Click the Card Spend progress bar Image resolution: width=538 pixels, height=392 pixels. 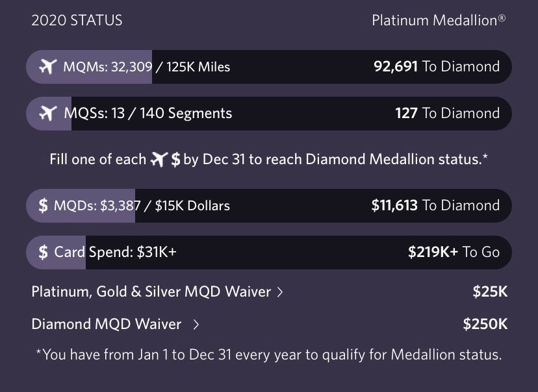269,252
